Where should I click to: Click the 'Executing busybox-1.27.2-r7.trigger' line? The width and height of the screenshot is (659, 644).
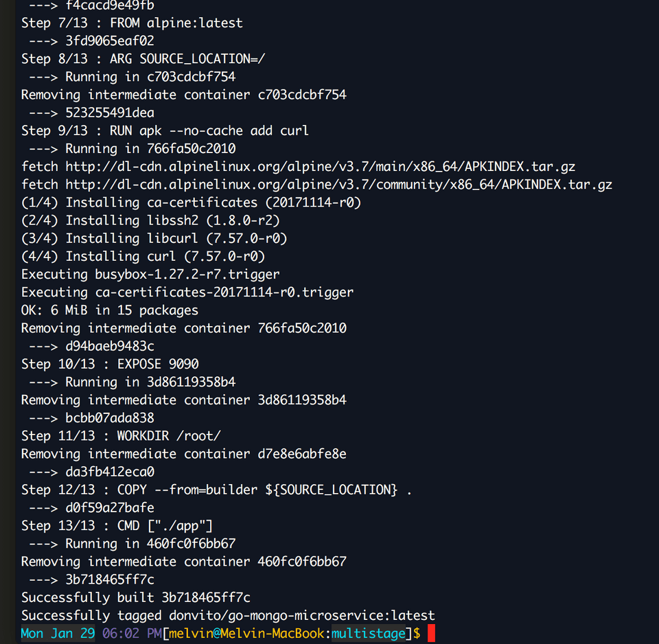point(150,275)
